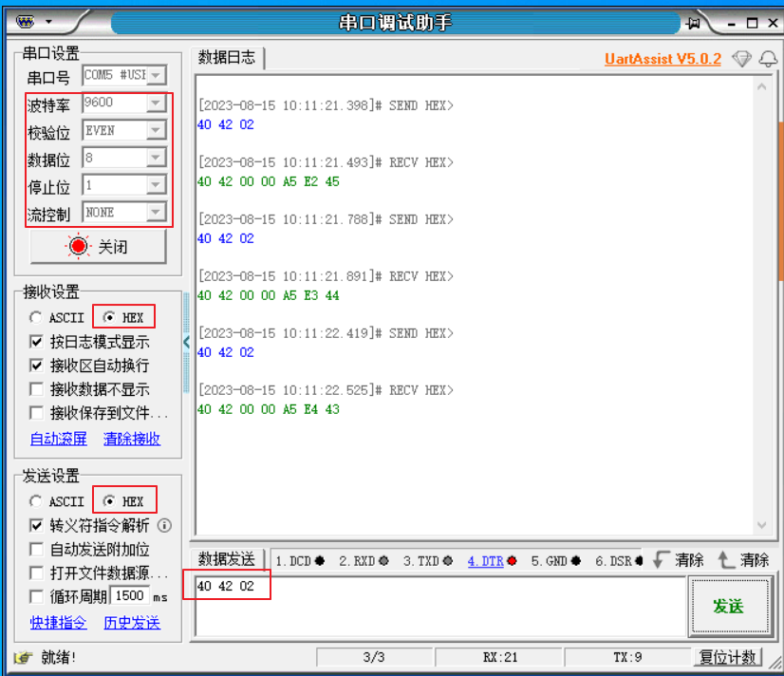784x676 pixels.
Task: Expand the 数据位 8 dropdown
Action: click(x=156, y=158)
